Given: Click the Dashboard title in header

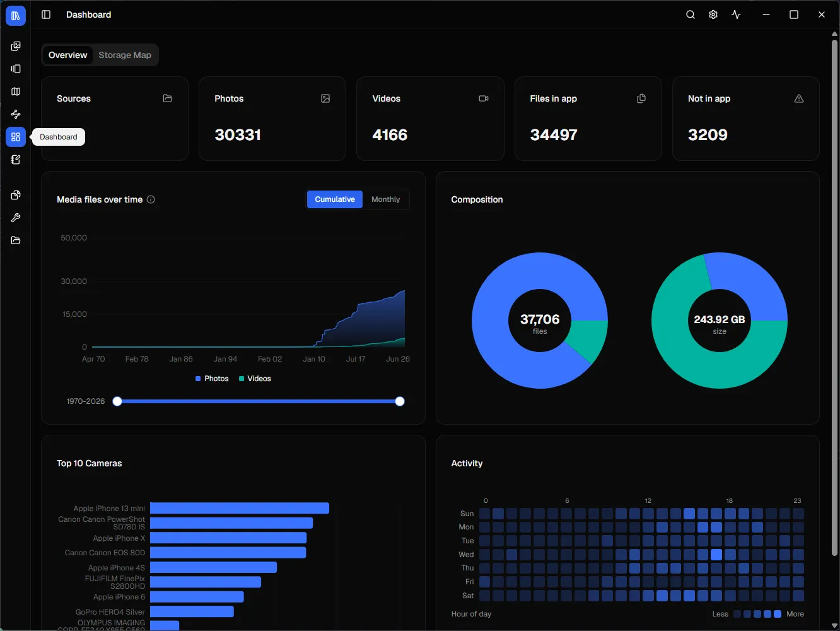Looking at the screenshot, I should coord(88,15).
